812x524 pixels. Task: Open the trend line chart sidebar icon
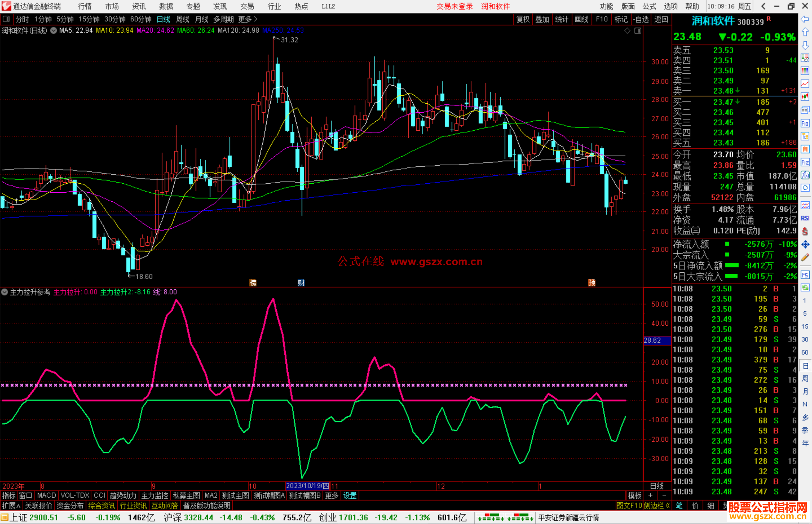(x=805, y=84)
